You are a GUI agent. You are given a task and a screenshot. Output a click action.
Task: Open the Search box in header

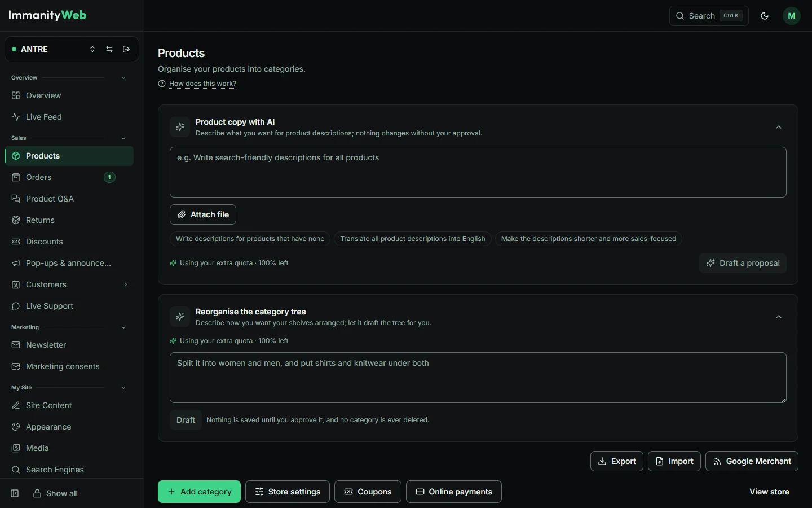pyautogui.click(x=709, y=16)
